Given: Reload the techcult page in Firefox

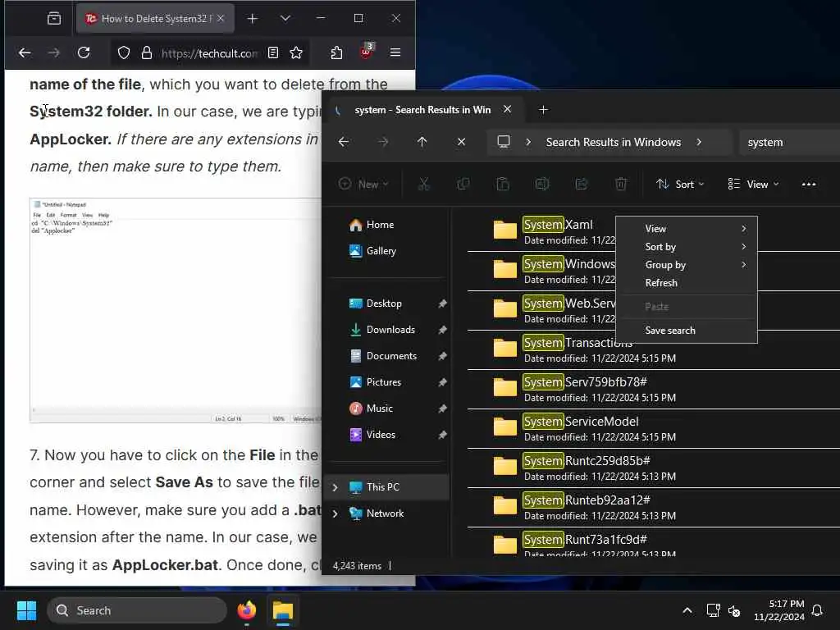Looking at the screenshot, I should [84, 52].
